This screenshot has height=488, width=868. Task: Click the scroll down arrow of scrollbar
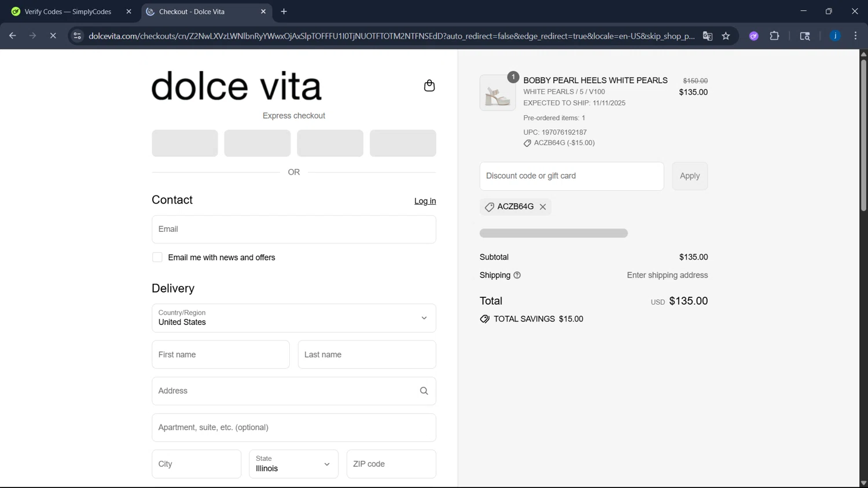(x=863, y=483)
